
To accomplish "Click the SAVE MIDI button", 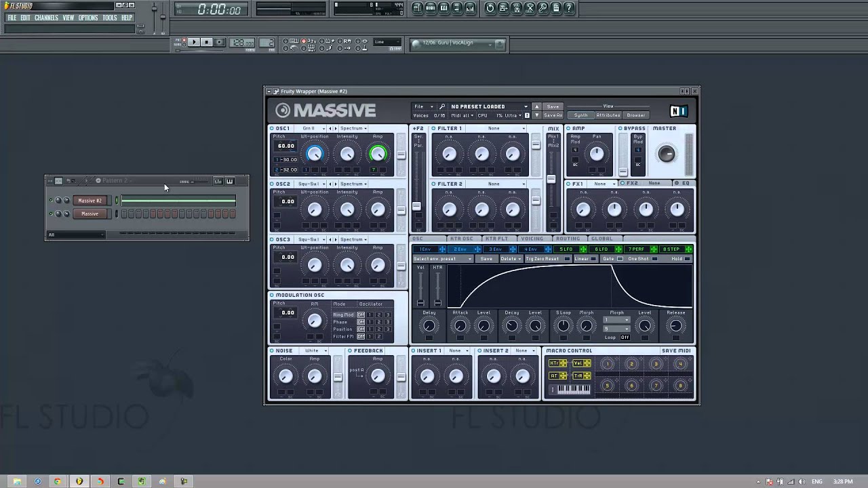I will pyautogui.click(x=676, y=350).
